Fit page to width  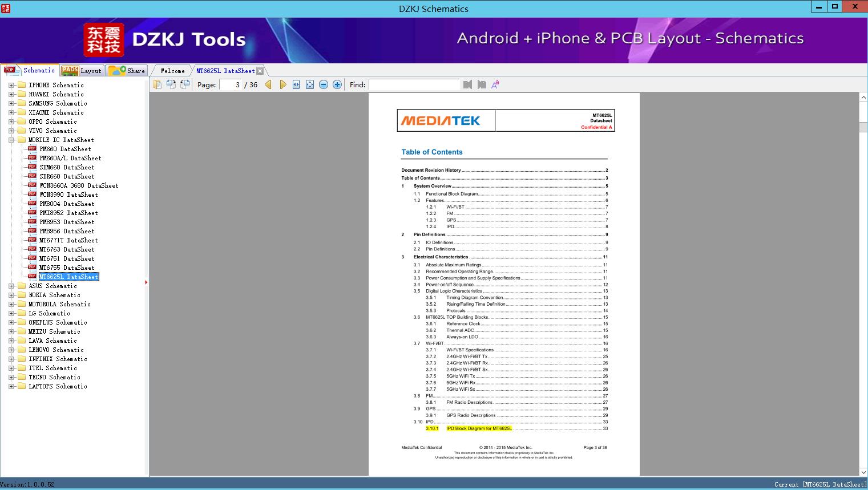point(296,84)
